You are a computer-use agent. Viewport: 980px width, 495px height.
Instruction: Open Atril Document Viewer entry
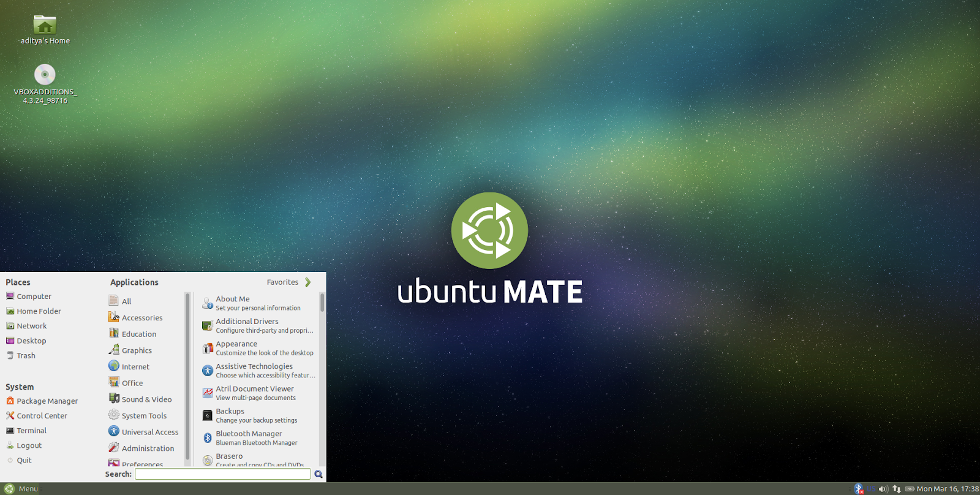pos(254,393)
